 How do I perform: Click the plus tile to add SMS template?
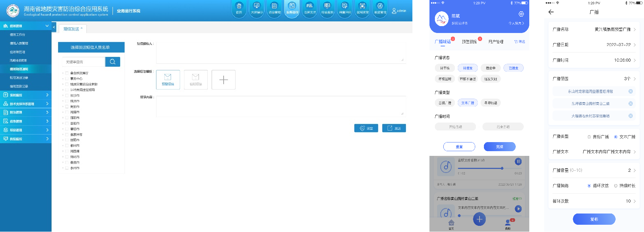tap(224, 79)
